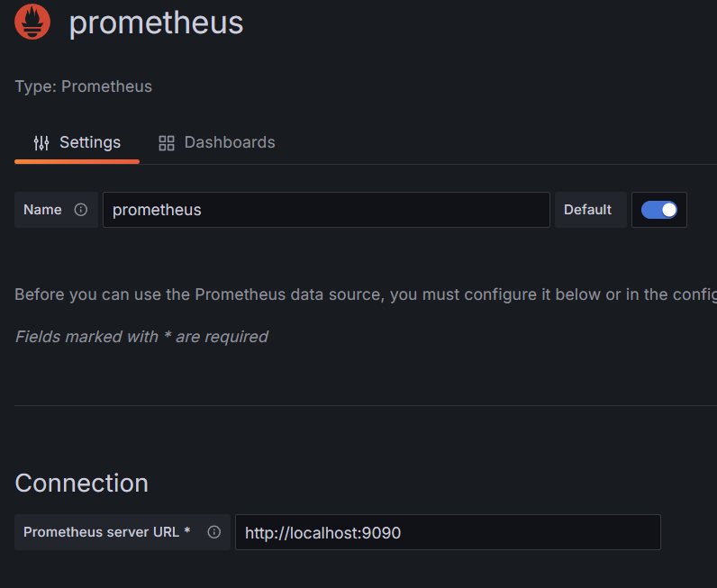The width and height of the screenshot is (717, 588).
Task: Click the Default label text
Action: click(587, 210)
